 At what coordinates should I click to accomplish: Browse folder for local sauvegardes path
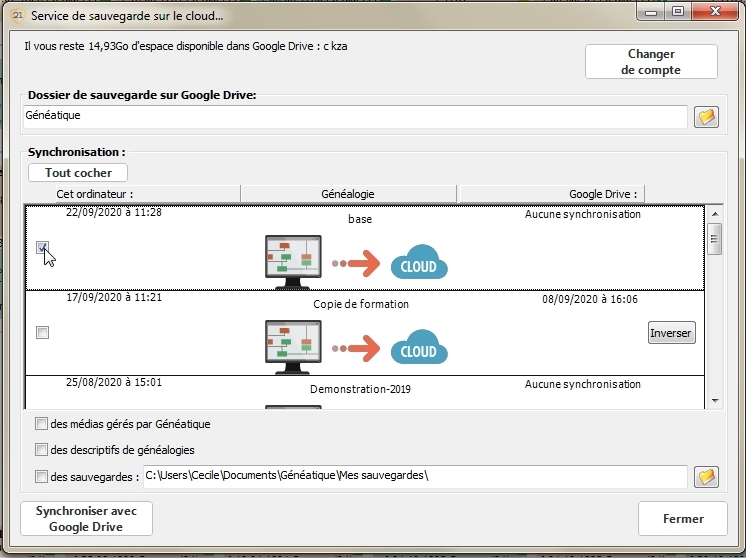click(706, 477)
